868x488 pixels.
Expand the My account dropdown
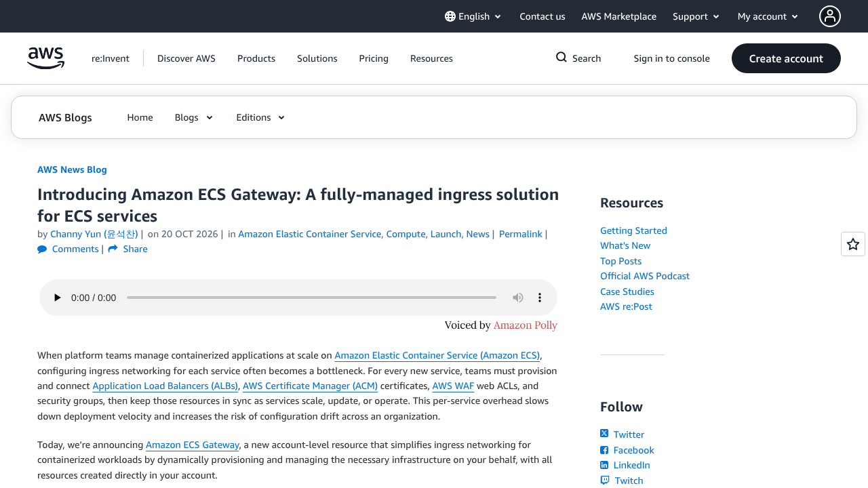point(768,16)
